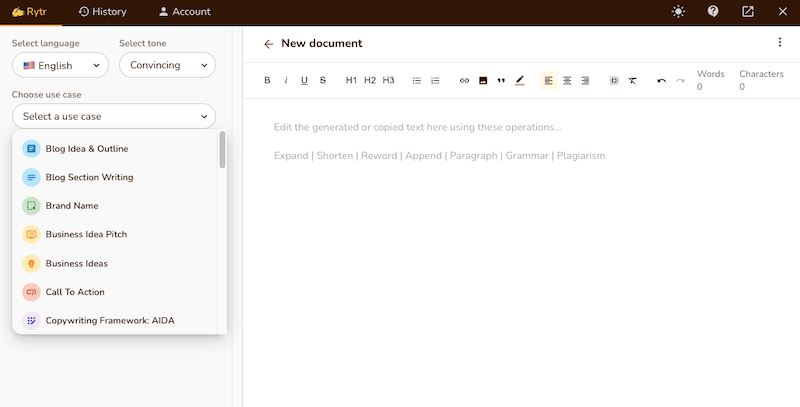The height and width of the screenshot is (407, 800).
Task: Click the New document title
Action: [322, 43]
